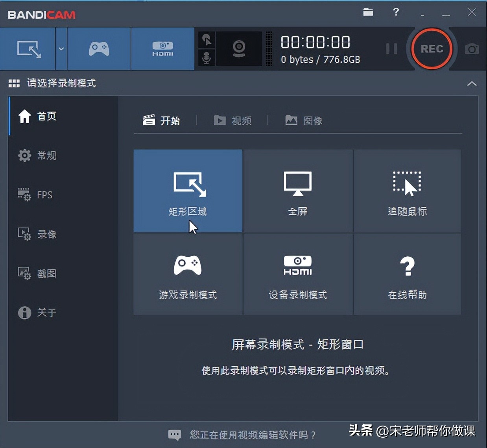Open the output folder icon in title bar
This screenshot has height=448, width=487.
tap(368, 12)
